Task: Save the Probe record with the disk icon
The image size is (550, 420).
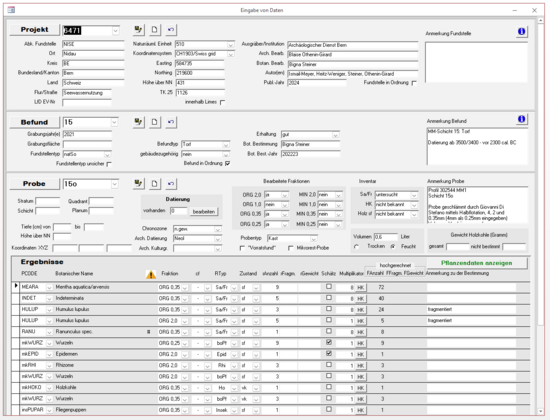Action: tap(139, 184)
